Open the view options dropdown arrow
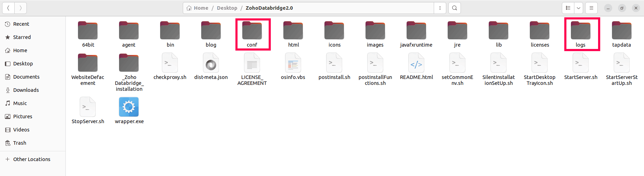The height and width of the screenshot is (176, 644). 579,8
